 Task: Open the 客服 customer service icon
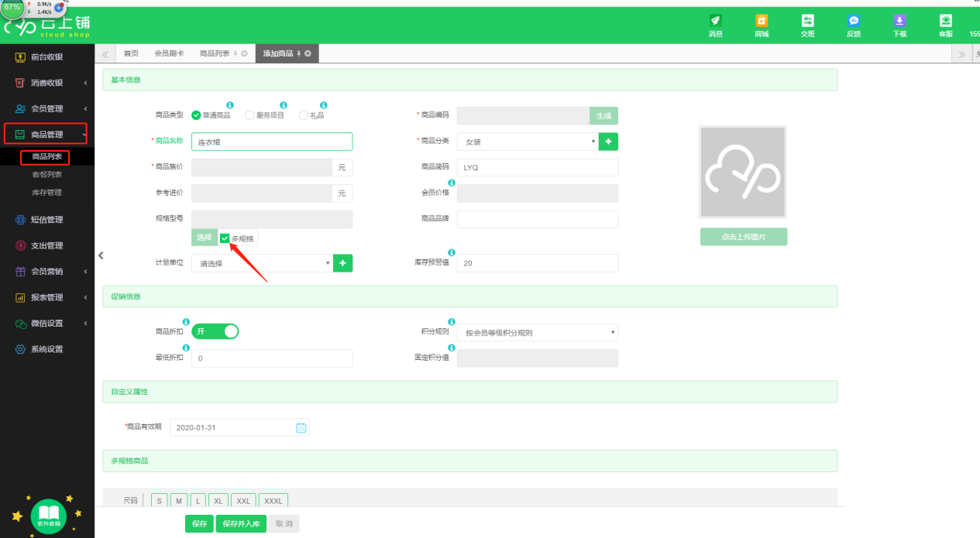(x=946, y=21)
